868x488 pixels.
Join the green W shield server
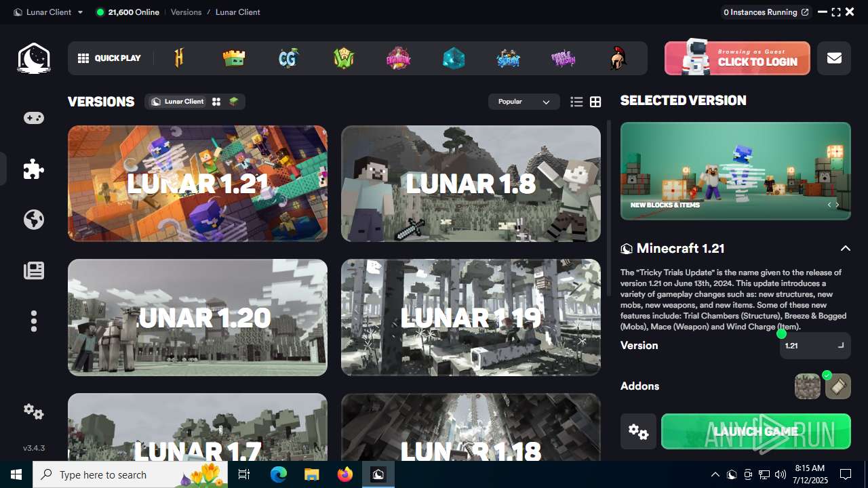(x=344, y=58)
